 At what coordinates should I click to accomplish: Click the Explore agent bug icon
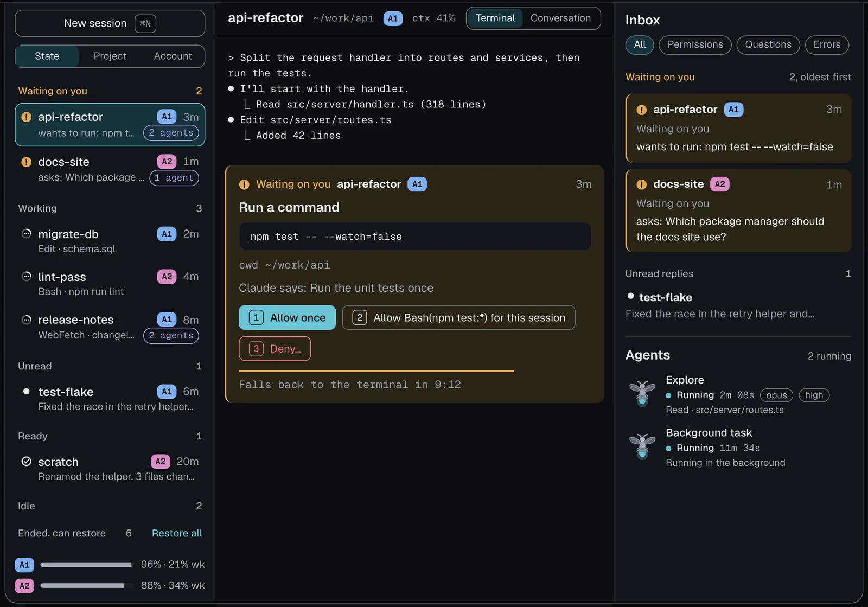click(x=642, y=393)
